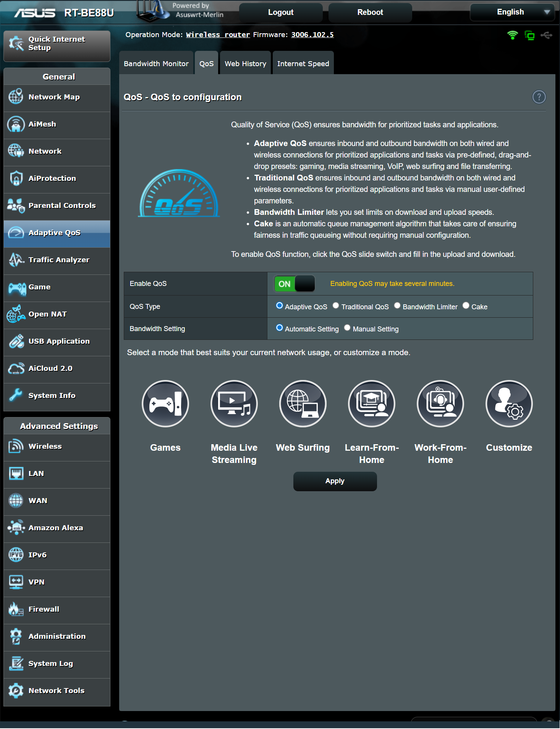Click the help question mark icon
This screenshot has height=729, width=560.
[539, 97]
